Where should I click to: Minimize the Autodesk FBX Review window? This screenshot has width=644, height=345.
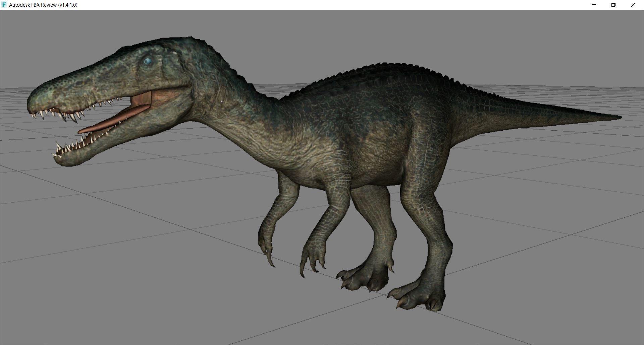point(594,5)
